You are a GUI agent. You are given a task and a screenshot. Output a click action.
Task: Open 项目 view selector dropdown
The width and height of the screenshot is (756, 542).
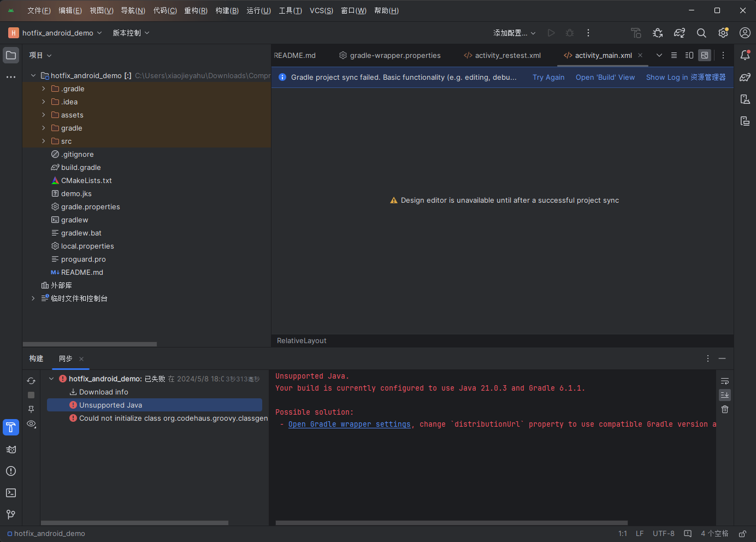pyautogui.click(x=40, y=55)
